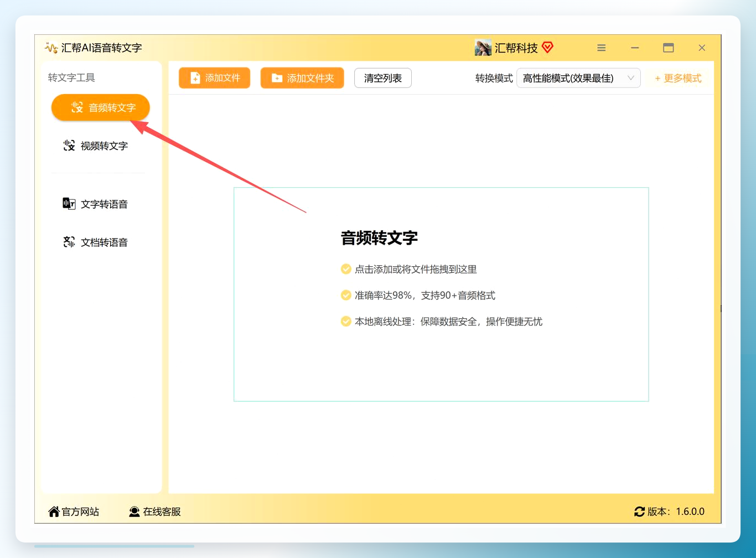756x558 pixels.
Task: Select the 音频转文字 tab in the sidebar
Action: point(101,107)
